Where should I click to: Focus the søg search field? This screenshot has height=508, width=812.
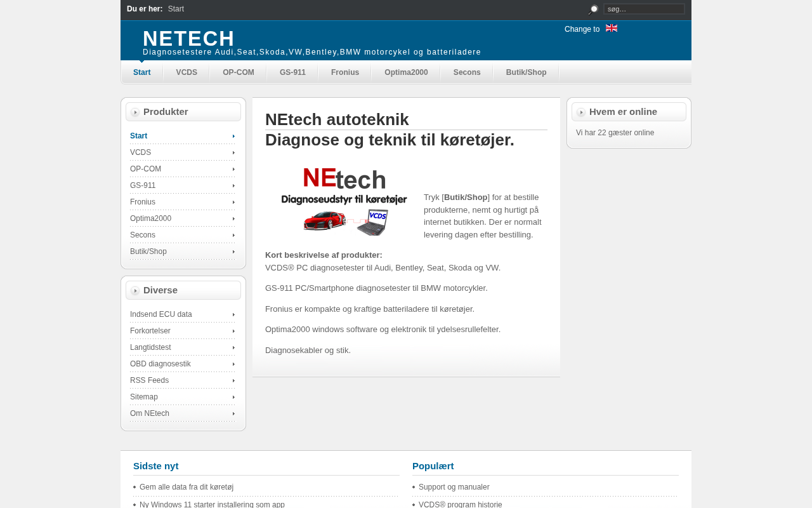tap(644, 9)
